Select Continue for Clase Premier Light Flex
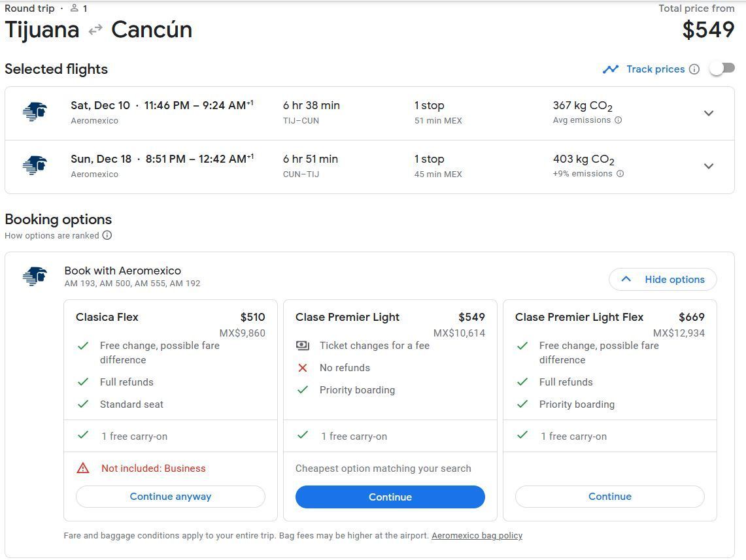 click(610, 497)
